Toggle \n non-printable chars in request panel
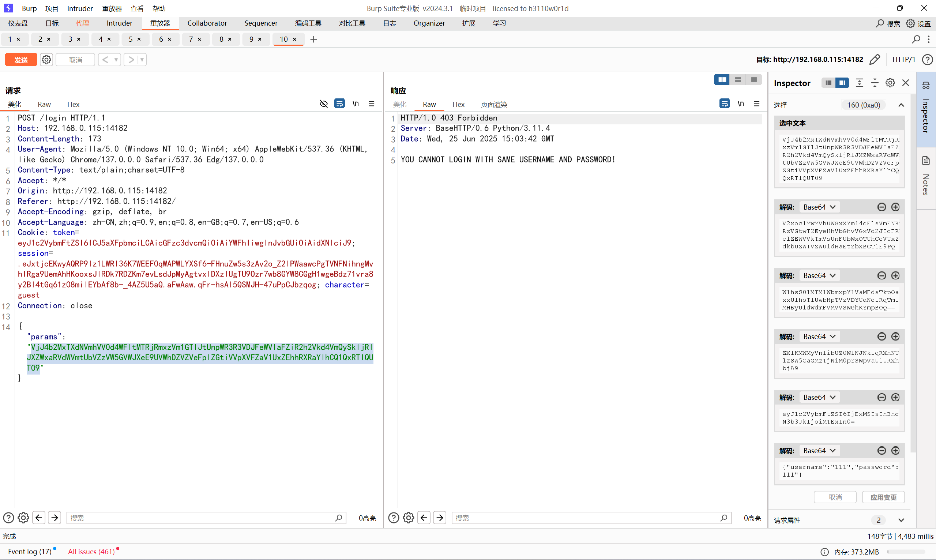The image size is (936, 560). tap(356, 104)
